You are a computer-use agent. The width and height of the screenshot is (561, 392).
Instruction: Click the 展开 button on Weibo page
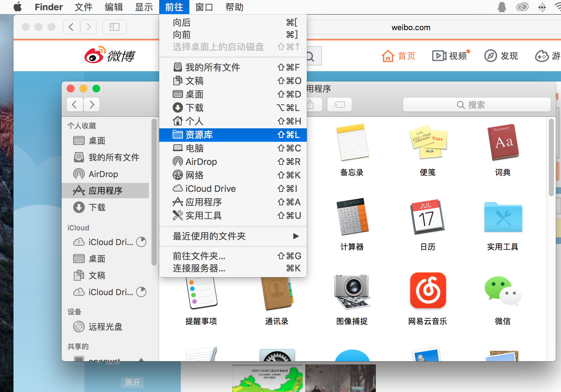click(132, 382)
